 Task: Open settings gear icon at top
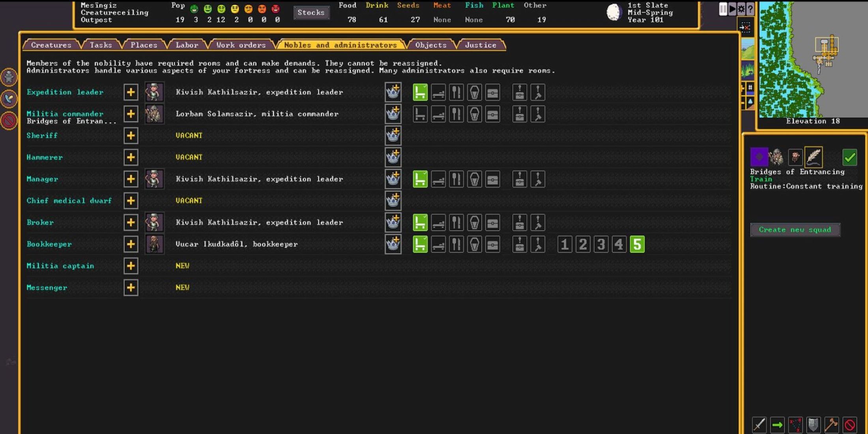pyautogui.click(x=741, y=9)
